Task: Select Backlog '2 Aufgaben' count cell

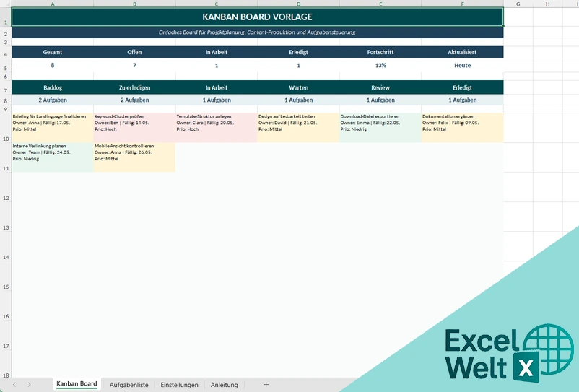Action: click(53, 100)
